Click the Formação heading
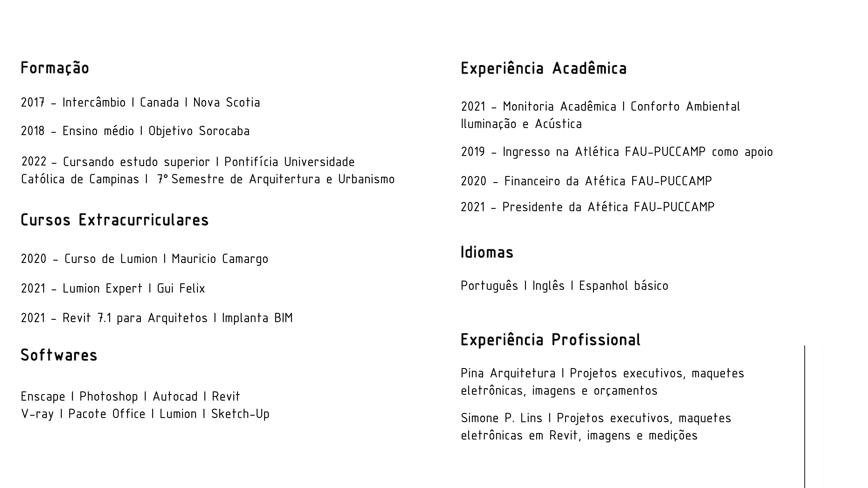 [x=55, y=68]
